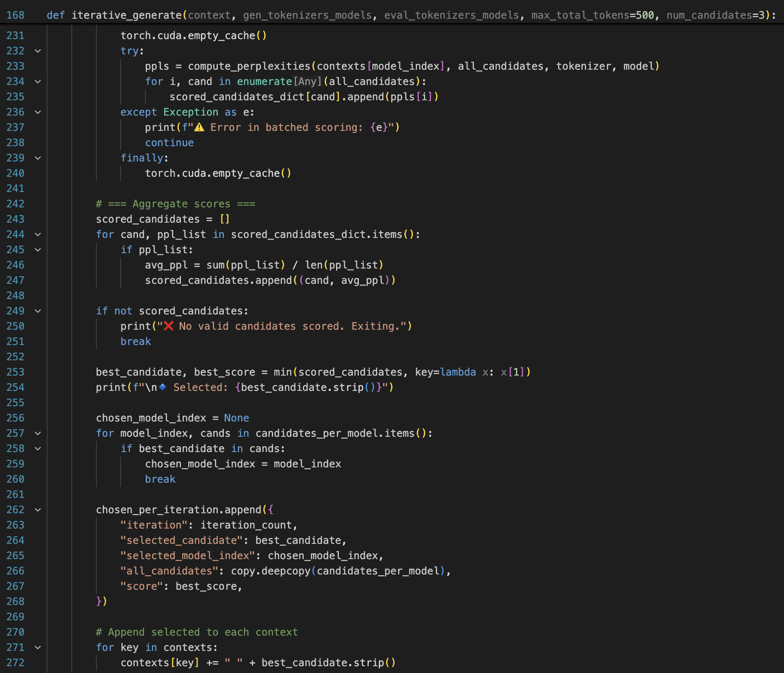Click line number 253 in the gutter
This screenshot has height=673, width=784.
point(15,372)
